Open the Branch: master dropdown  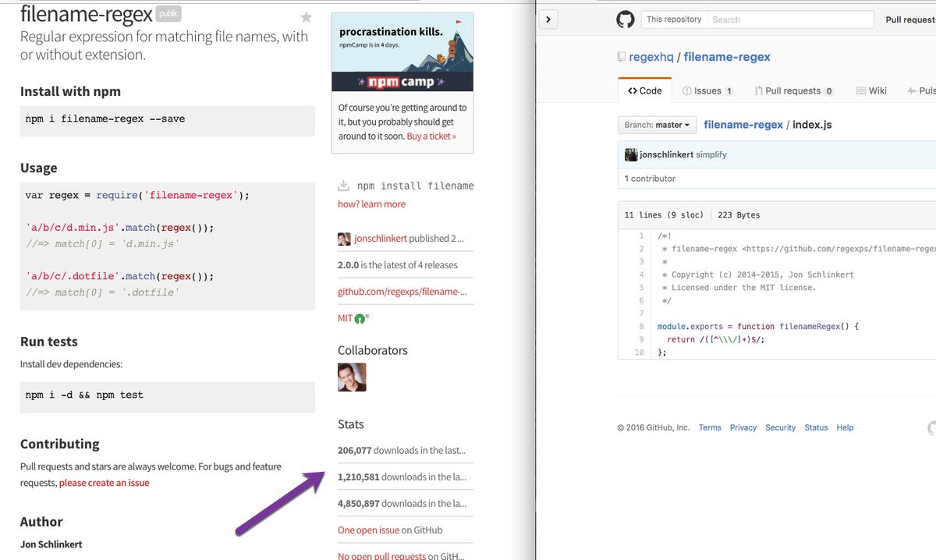657,125
